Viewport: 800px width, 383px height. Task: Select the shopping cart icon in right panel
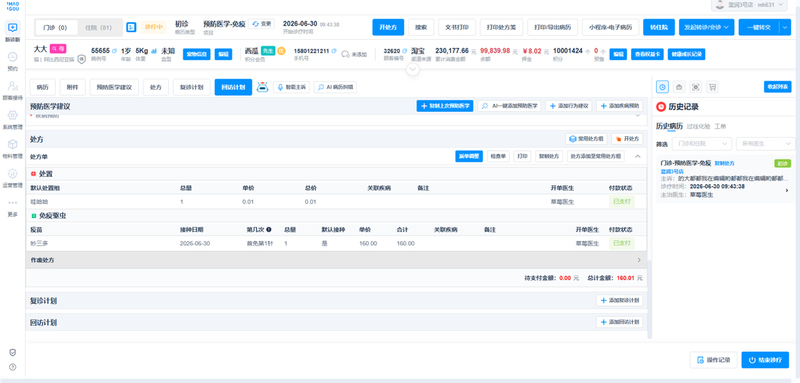(712, 87)
